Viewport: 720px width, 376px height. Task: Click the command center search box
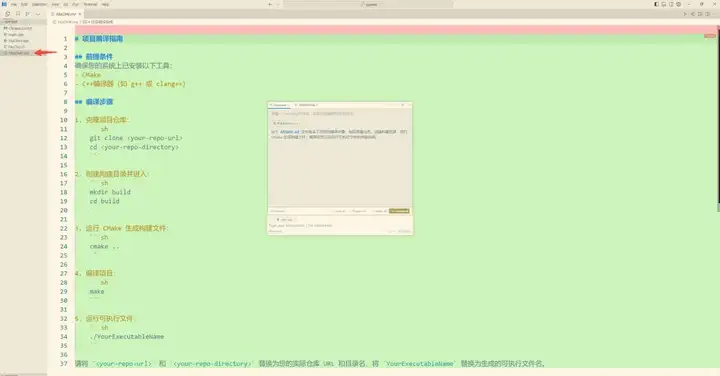368,4
